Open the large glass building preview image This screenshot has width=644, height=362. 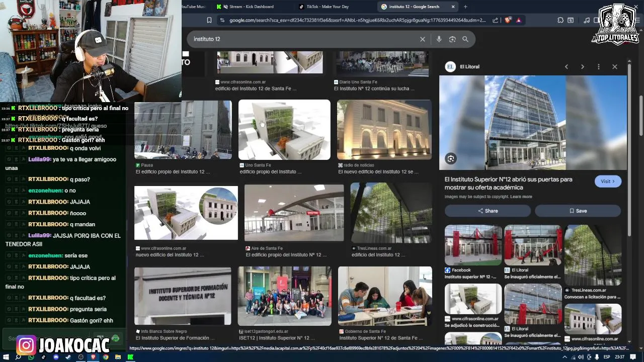pyautogui.click(x=533, y=123)
